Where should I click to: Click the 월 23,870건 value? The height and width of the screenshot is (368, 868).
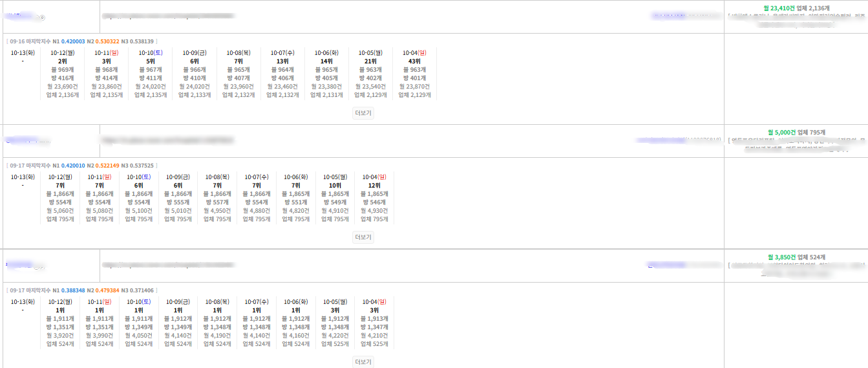414,87
